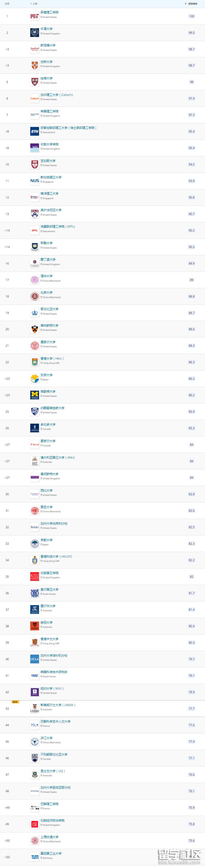Click the 推荐 badge on rank 43

[15, 702]
